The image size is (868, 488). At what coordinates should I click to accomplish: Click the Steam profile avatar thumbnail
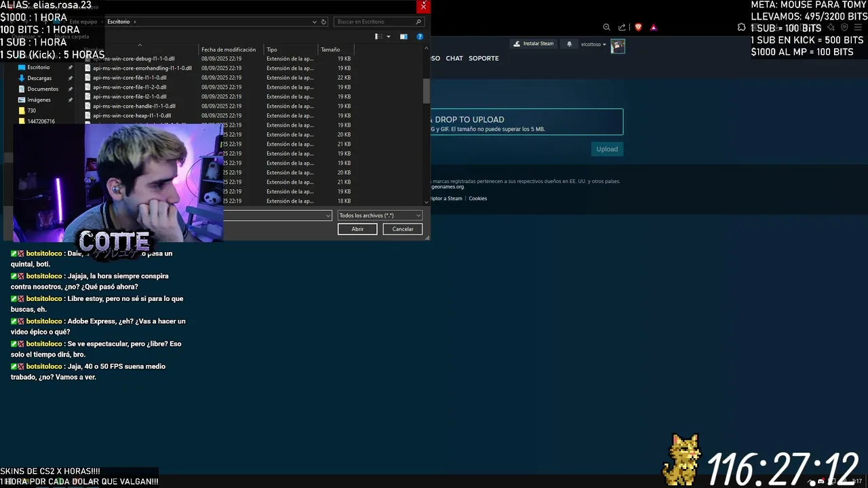coord(618,46)
